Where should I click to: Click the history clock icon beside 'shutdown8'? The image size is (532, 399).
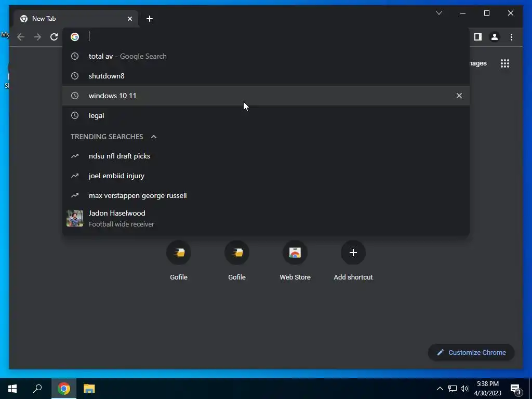coord(75,76)
